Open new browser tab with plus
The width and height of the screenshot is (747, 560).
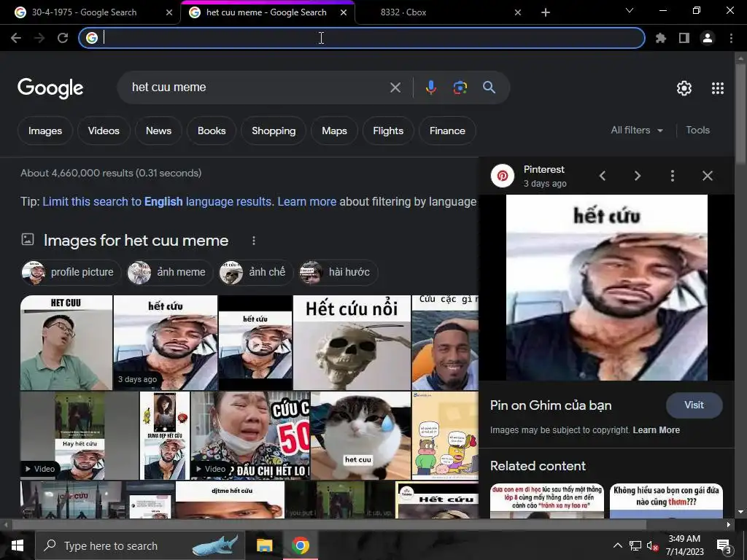pos(546,12)
